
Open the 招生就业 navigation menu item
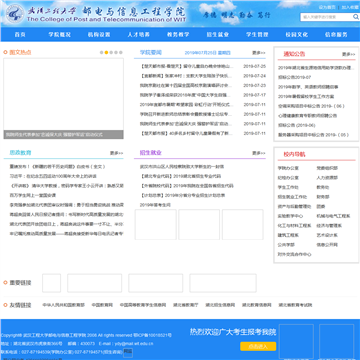point(217,34)
